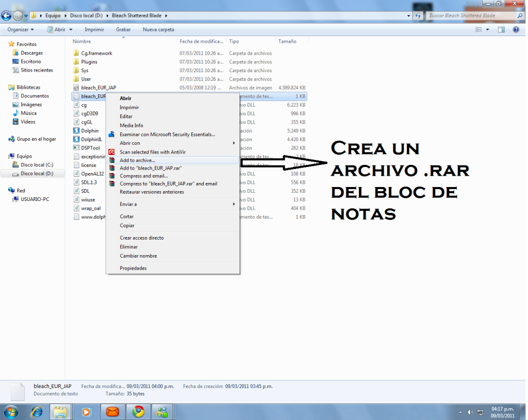The image size is (528, 420).
Task: Sort by Fecha de modifica... column header
Action: (202, 41)
